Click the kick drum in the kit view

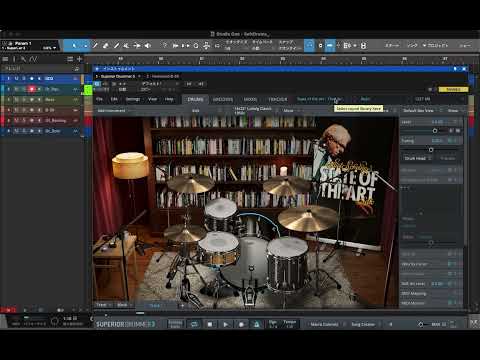tap(250, 263)
